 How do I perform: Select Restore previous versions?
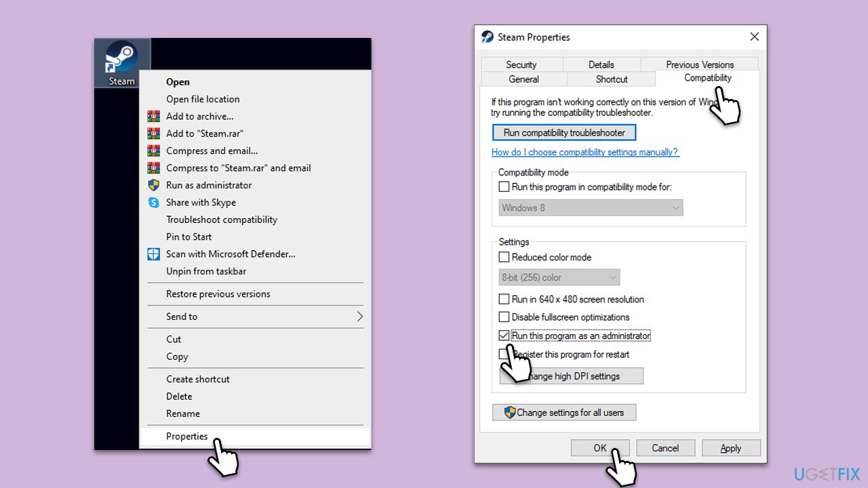coord(255,294)
